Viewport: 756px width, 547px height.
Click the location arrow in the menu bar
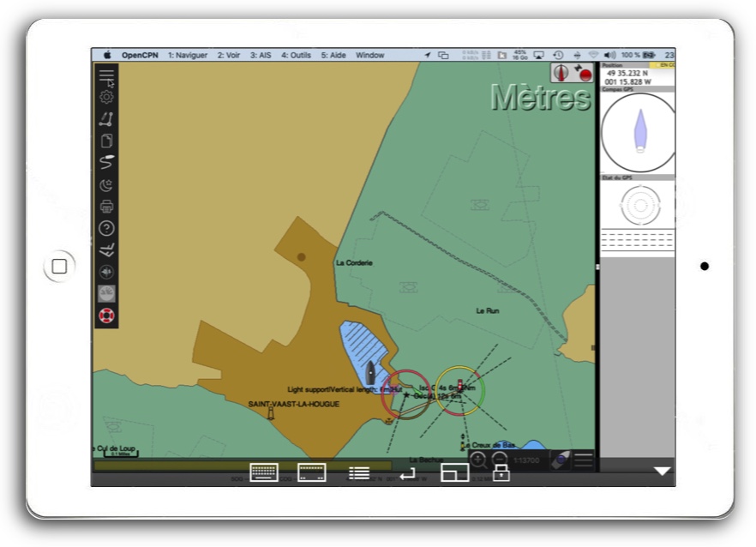427,55
